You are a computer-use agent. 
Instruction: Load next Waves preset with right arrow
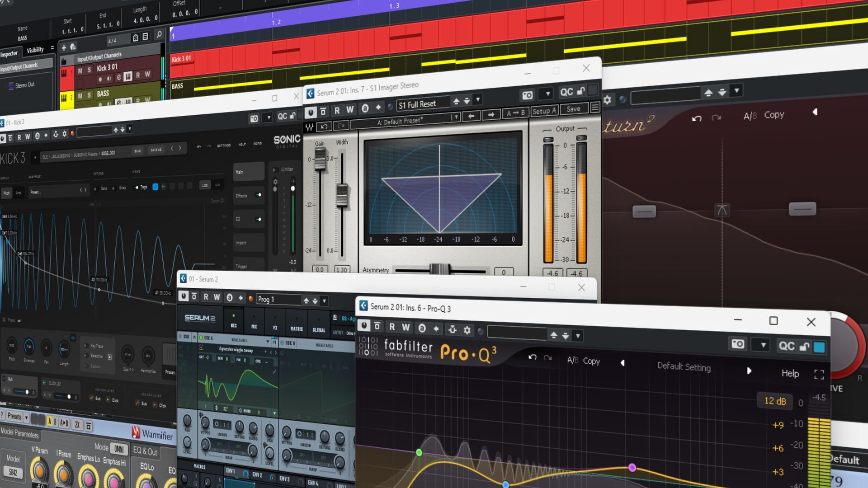491,115
